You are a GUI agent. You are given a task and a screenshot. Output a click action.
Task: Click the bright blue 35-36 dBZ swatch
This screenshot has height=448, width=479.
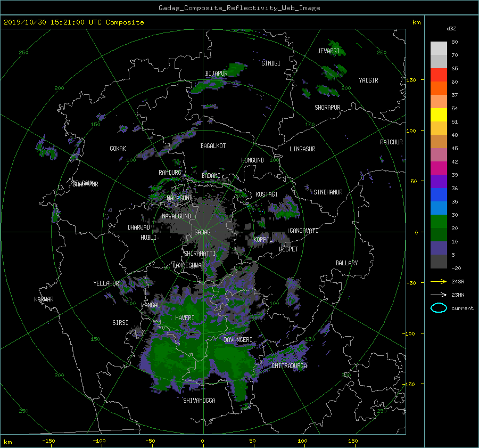(439, 194)
